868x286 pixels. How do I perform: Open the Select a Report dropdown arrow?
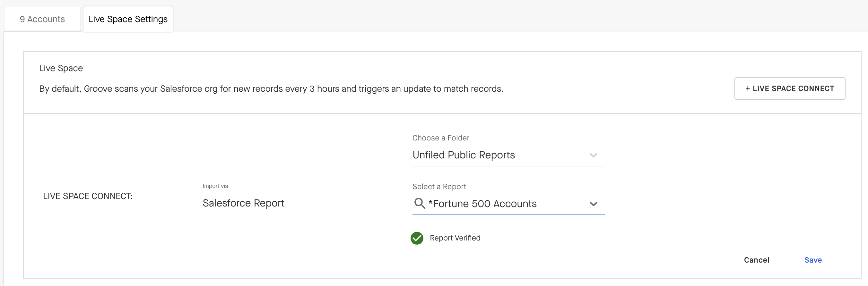593,204
